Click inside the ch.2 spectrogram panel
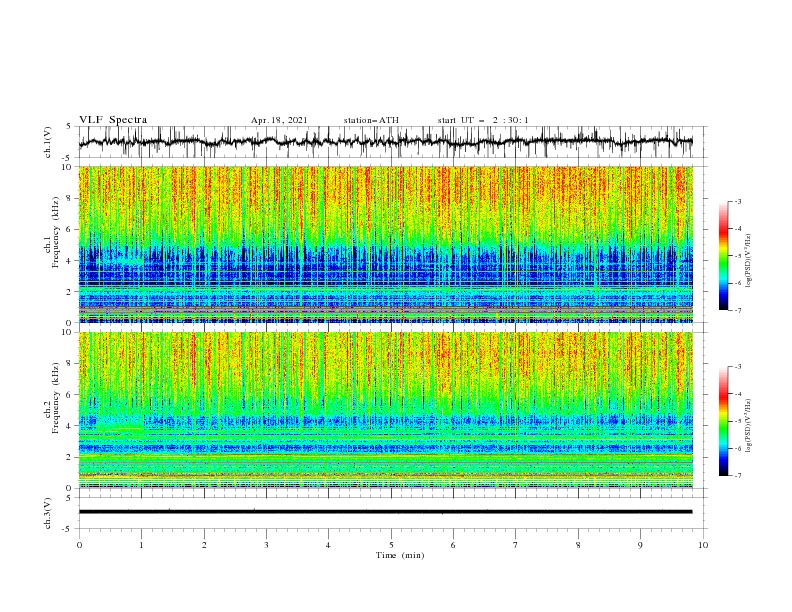Screen dimensions: 792x612 tap(385, 410)
